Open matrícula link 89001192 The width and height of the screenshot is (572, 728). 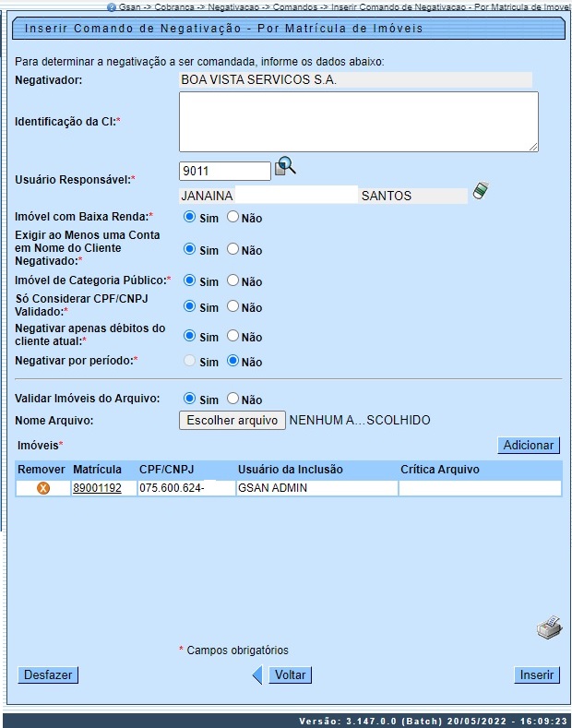pyautogui.click(x=97, y=488)
